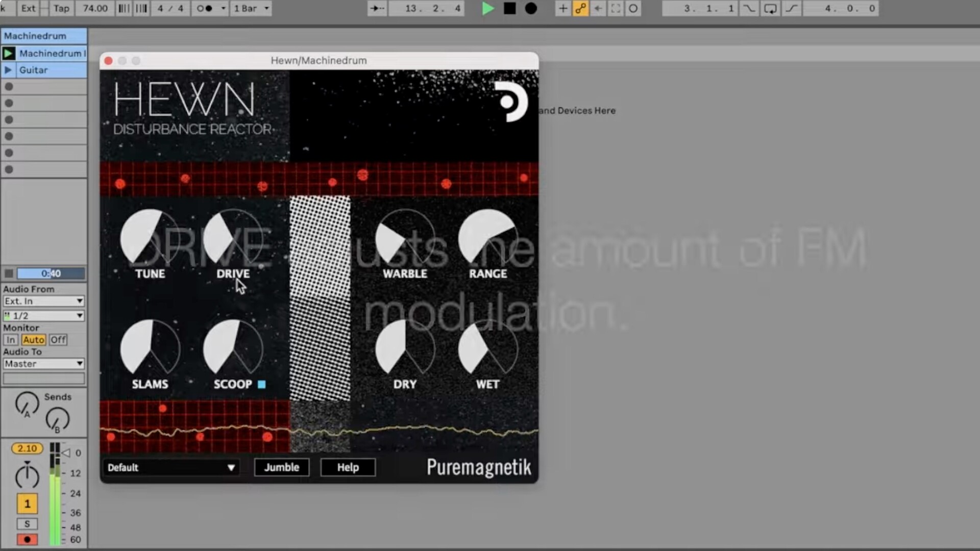Set Monitor to Off
Image resolution: width=980 pixels, height=551 pixels.
58,340
